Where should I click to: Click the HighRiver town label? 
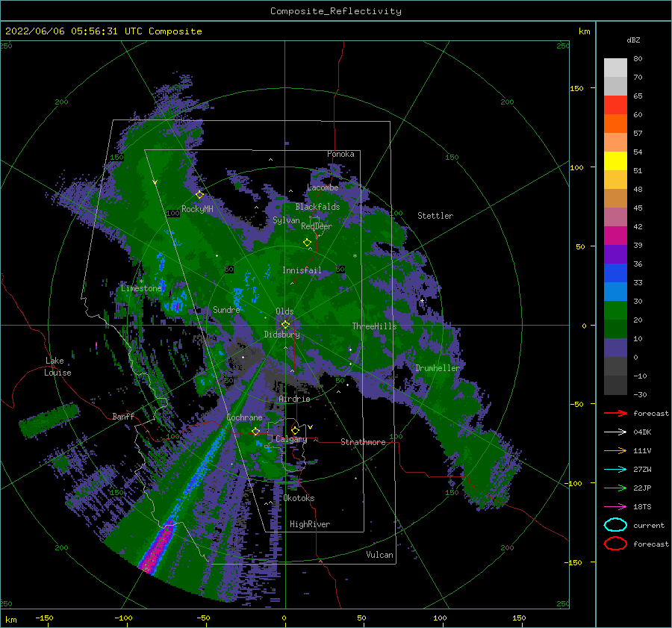[310, 524]
